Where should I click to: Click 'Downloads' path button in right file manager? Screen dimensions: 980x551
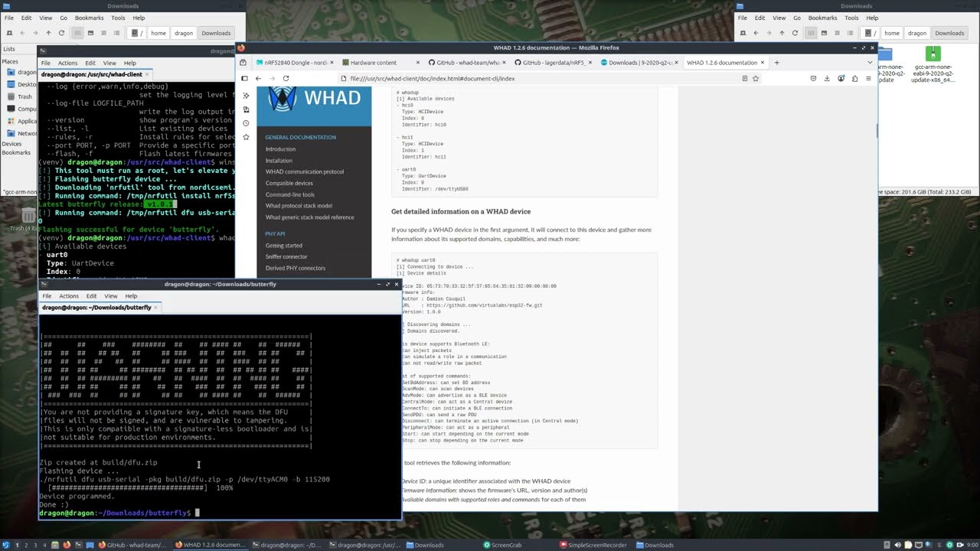(x=949, y=33)
